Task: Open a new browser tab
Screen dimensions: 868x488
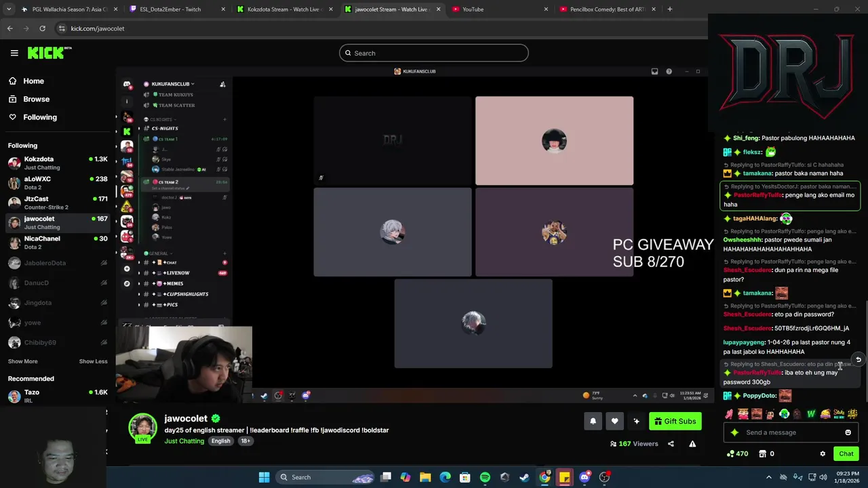Action: coord(669,9)
